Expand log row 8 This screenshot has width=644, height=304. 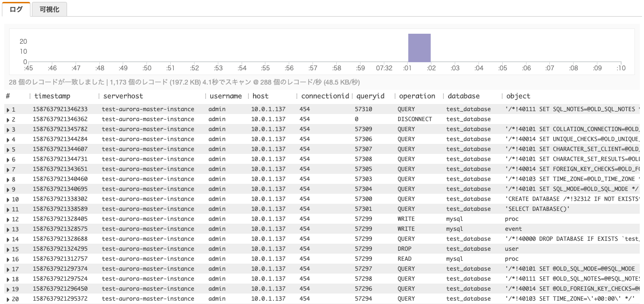[x=8, y=179]
